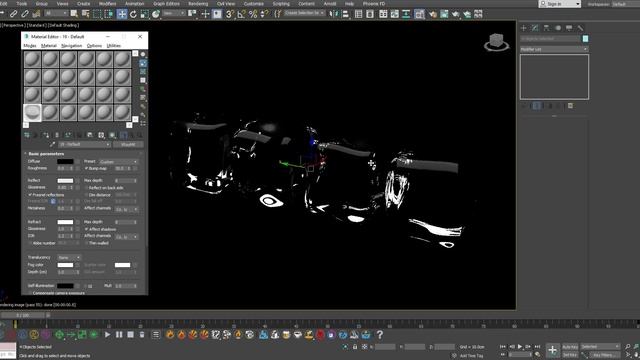
Task: Click the Diffuse color swatch
Action: pos(65,162)
